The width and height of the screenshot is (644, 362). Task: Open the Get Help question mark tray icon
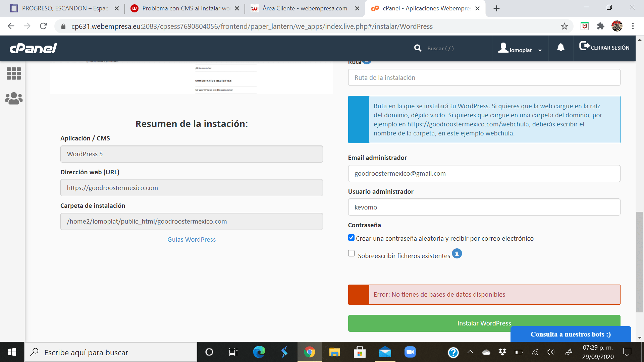(453, 352)
